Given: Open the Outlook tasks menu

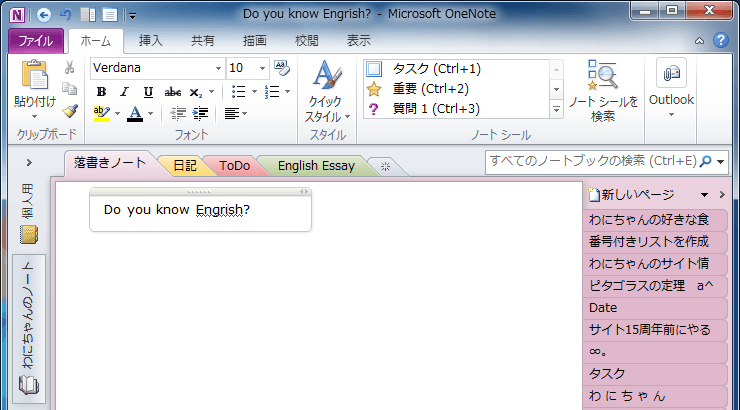Looking at the screenshot, I should [671, 90].
